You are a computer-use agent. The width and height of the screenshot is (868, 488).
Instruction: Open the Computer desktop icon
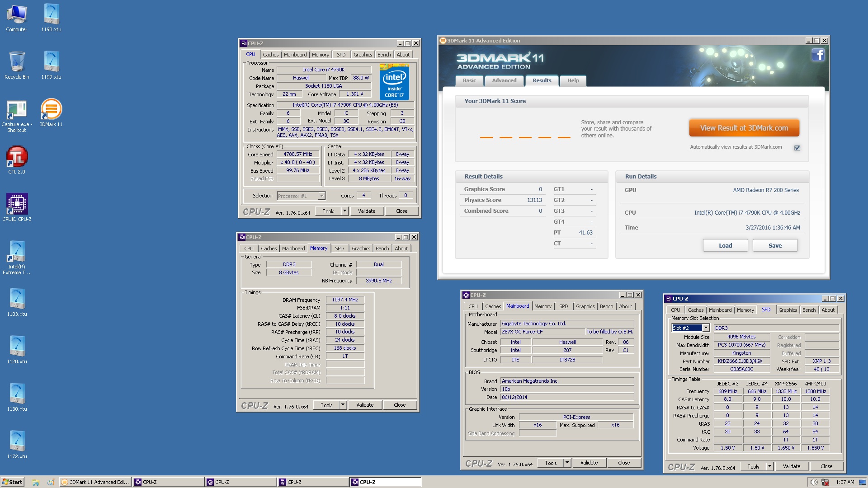17,18
